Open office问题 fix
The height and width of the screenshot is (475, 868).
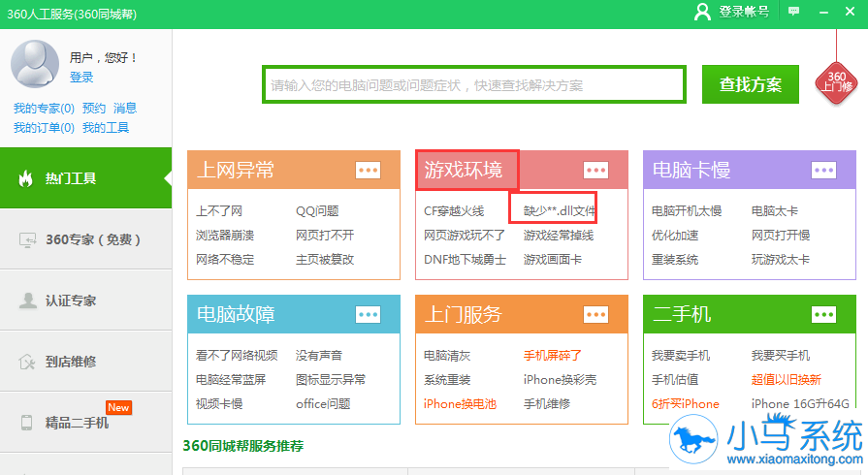(x=323, y=404)
